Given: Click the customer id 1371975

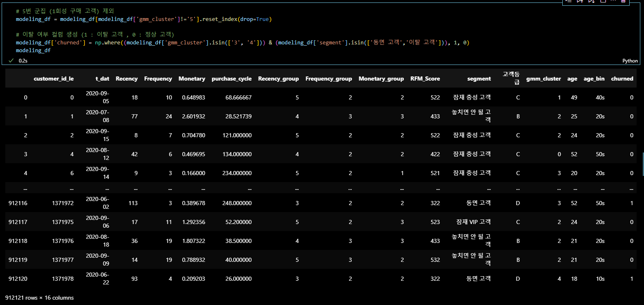Looking at the screenshot, I should (x=63, y=222).
